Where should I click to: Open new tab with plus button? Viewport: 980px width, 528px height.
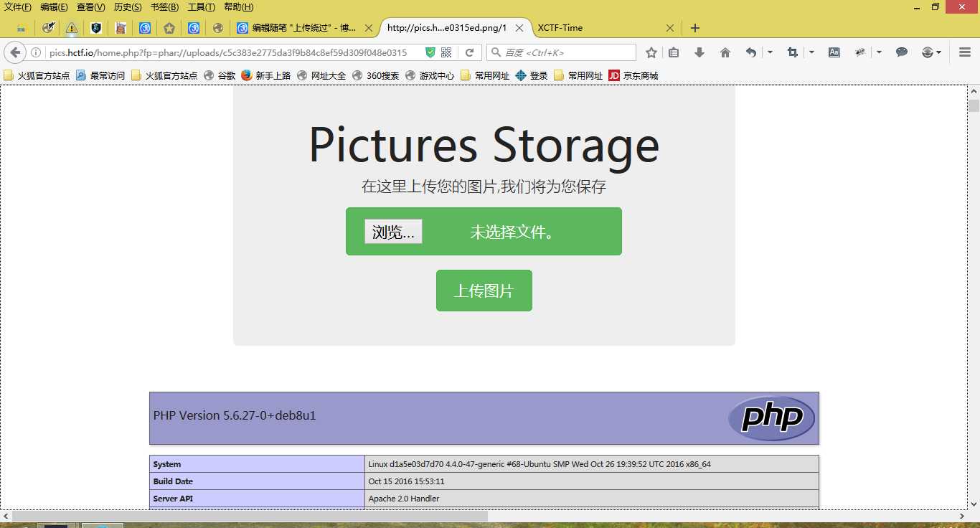(x=694, y=28)
